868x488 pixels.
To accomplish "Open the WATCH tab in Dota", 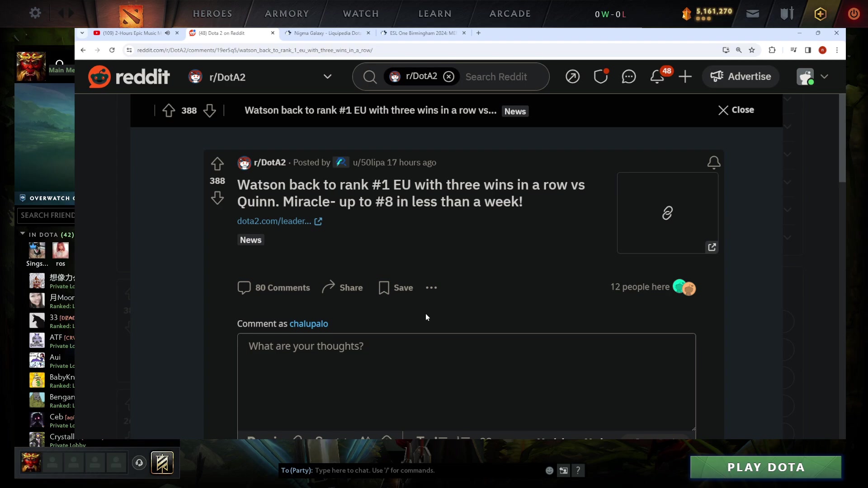I will pos(361,14).
